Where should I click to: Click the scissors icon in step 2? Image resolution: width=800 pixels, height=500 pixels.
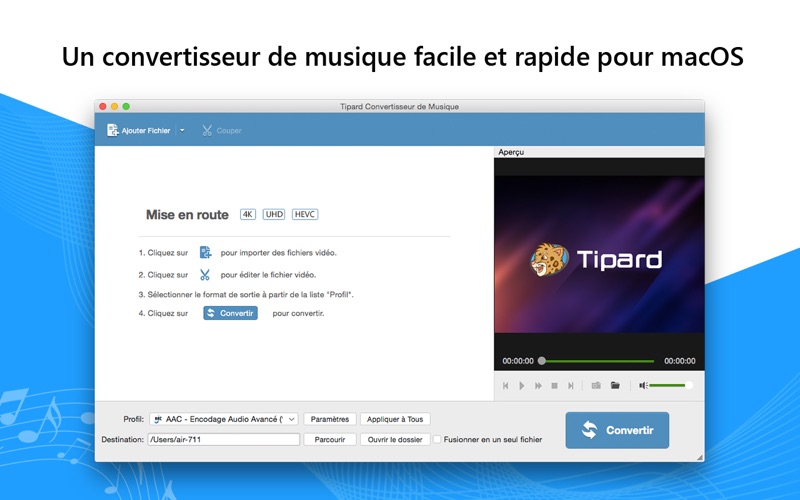[205, 274]
